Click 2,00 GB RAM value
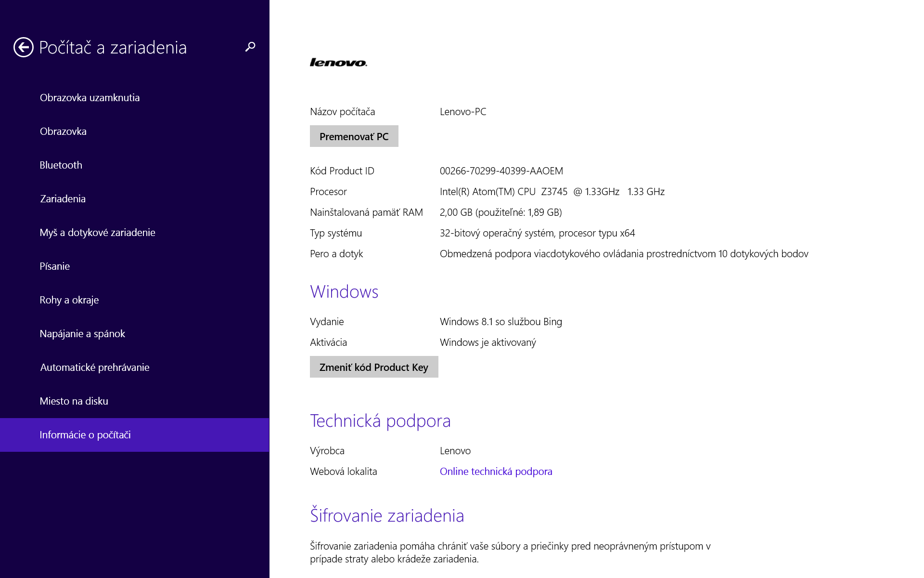 tap(501, 212)
